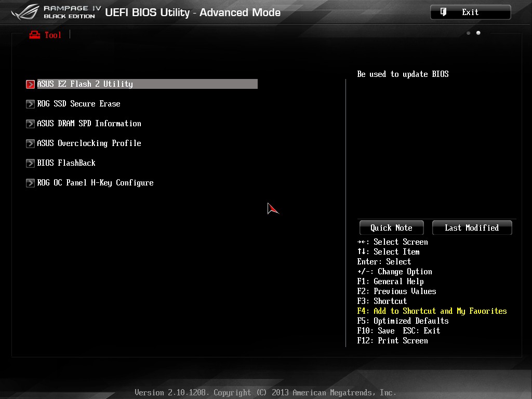Click the bright white page indicator dot

pyautogui.click(x=478, y=33)
